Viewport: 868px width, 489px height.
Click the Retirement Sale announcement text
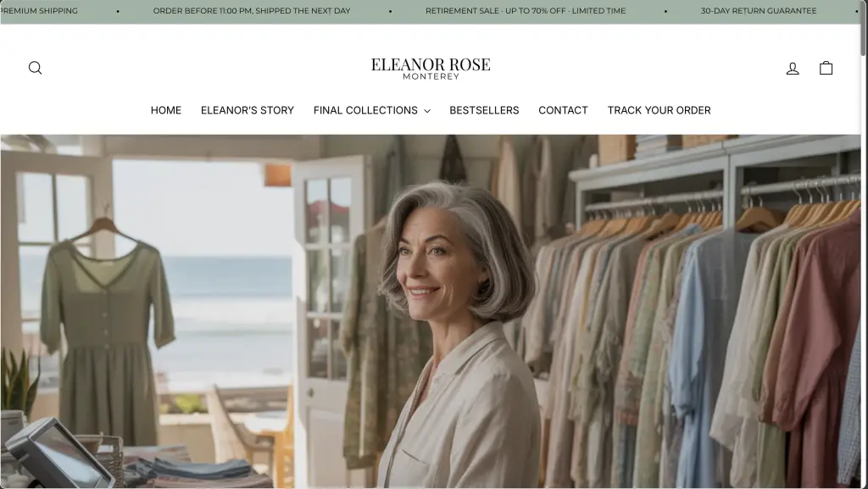[x=526, y=10]
